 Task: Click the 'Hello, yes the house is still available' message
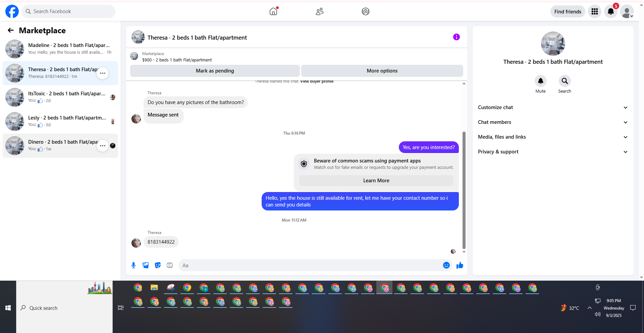(x=360, y=201)
